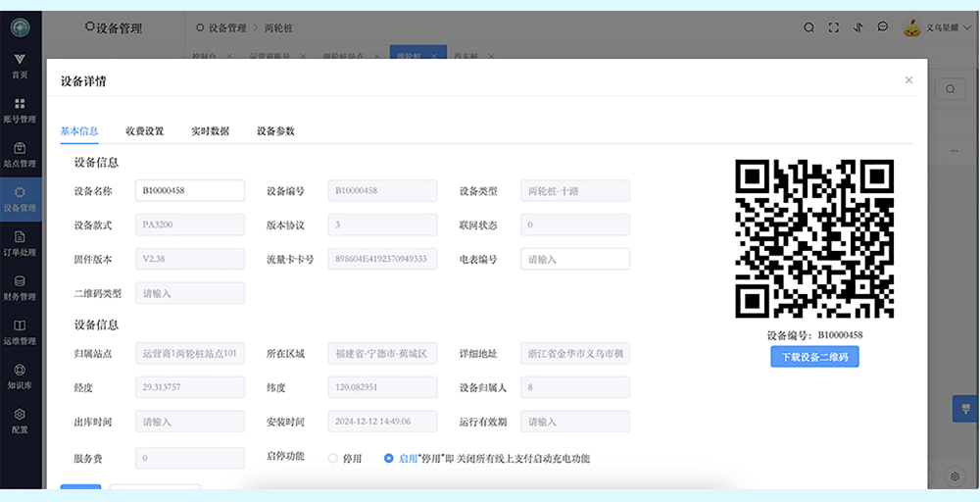Viewport: 980px width, 502px height.
Task: Click the up-down arrows icon in header
Action: [x=858, y=27]
